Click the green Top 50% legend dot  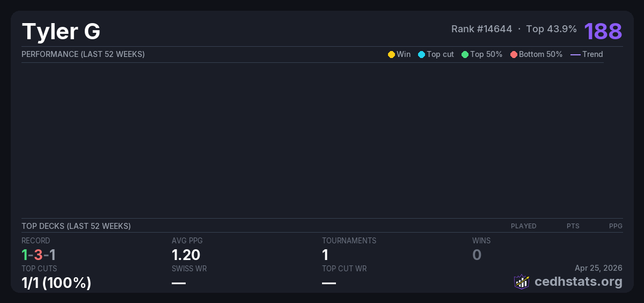pyautogui.click(x=465, y=54)
